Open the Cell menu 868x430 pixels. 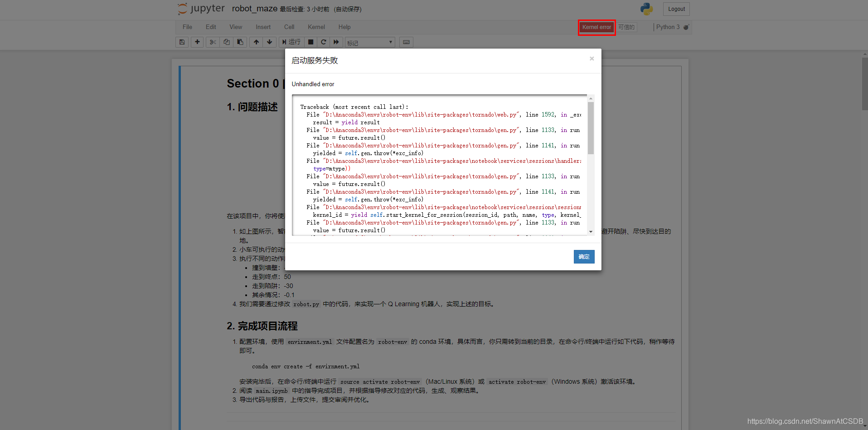289,27
